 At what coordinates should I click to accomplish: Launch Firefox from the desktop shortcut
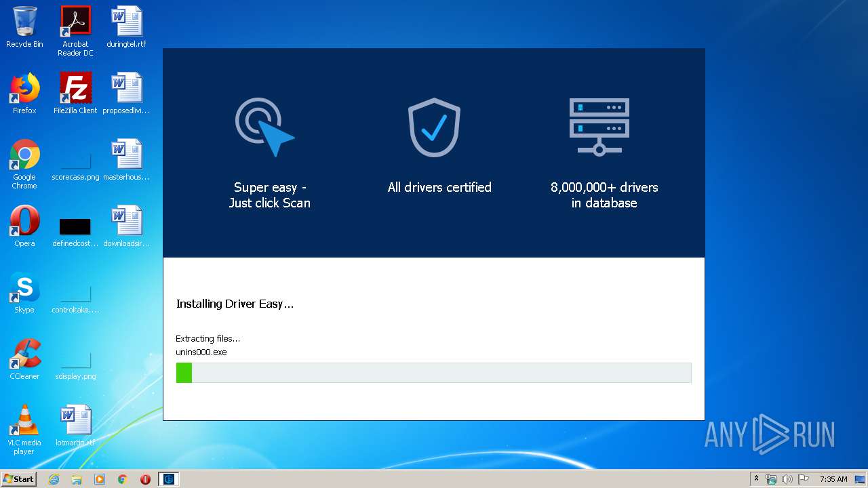point(24,94)
